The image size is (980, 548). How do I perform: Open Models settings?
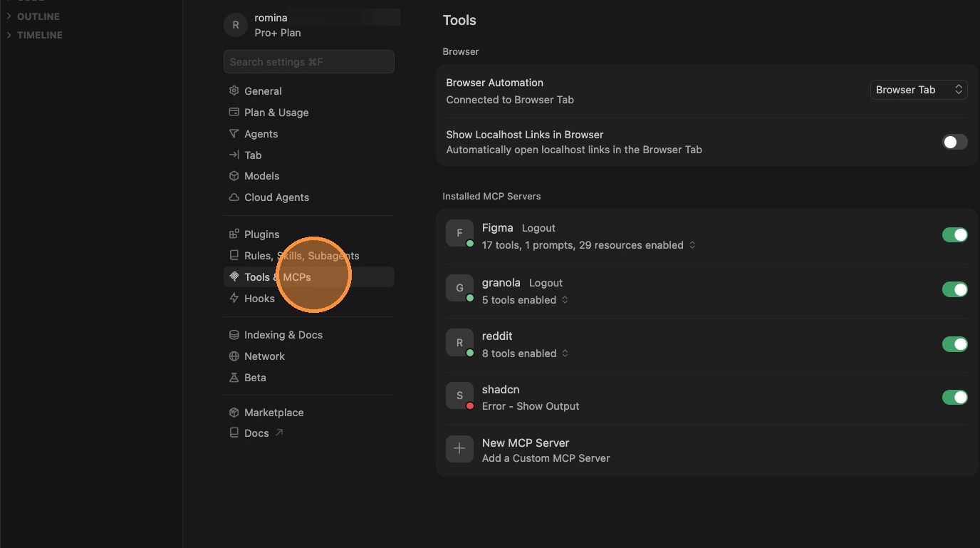coord(308,175)
